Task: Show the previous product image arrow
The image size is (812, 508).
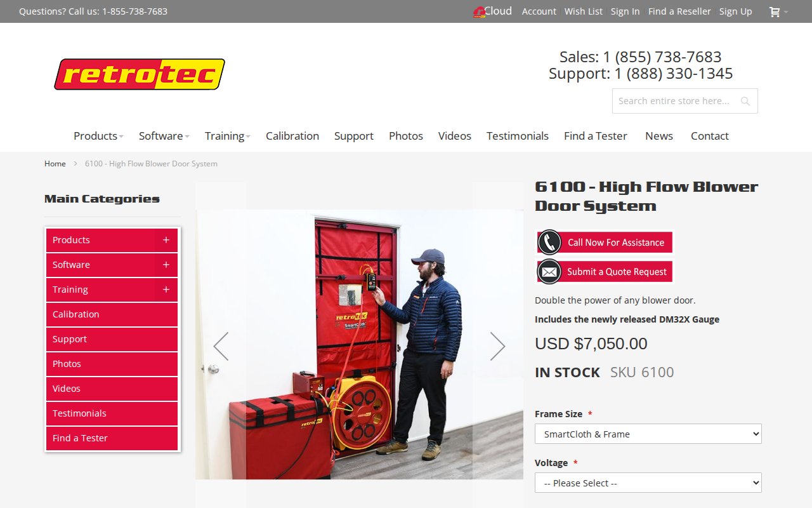Action: tap(221, 346)
